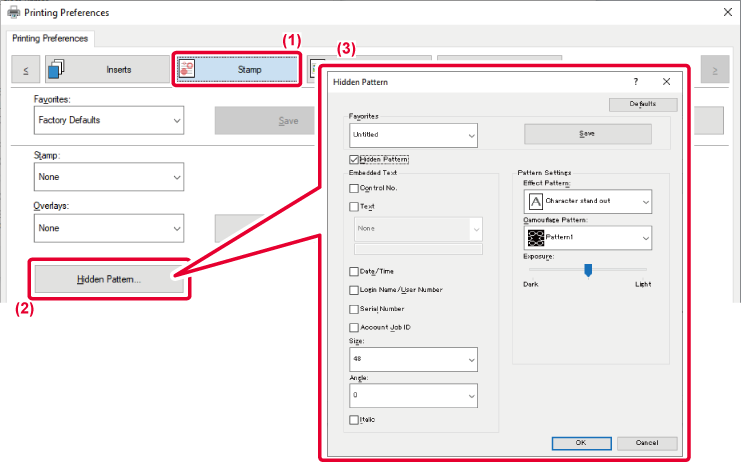The height and width of the screenshot is (466, 741).
Task: Enable the Control No. checkbox
Action: pos(354,188)
